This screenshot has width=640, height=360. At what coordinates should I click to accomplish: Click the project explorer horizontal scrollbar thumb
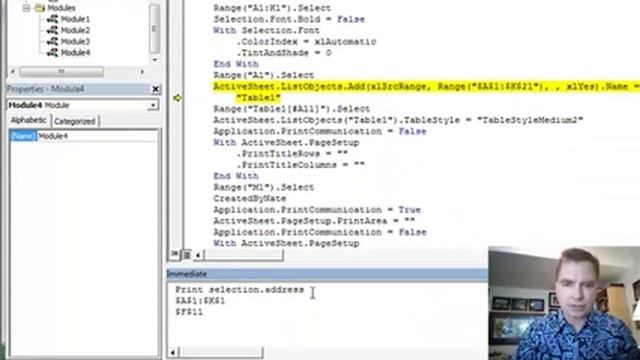[61, 72]
